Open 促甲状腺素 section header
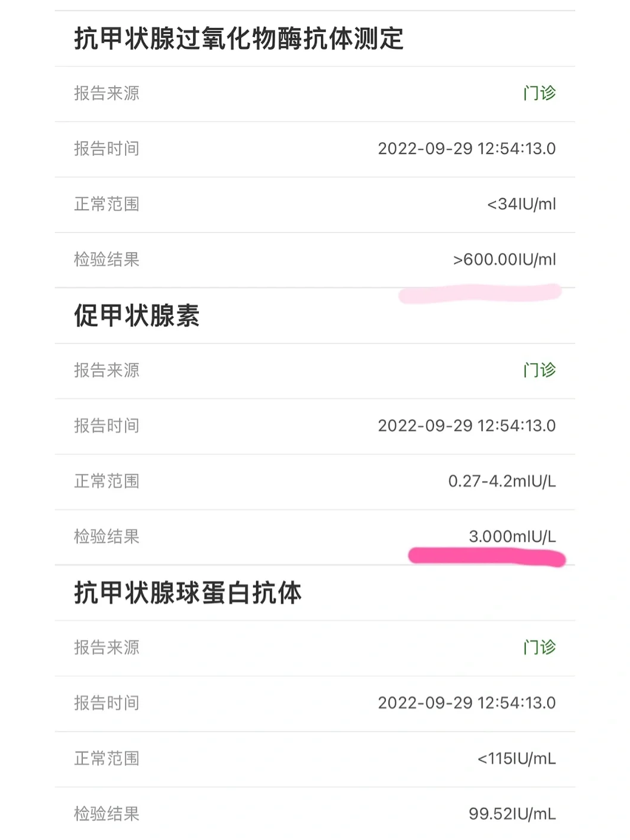630x840 pixels. (x=137, y=316)
